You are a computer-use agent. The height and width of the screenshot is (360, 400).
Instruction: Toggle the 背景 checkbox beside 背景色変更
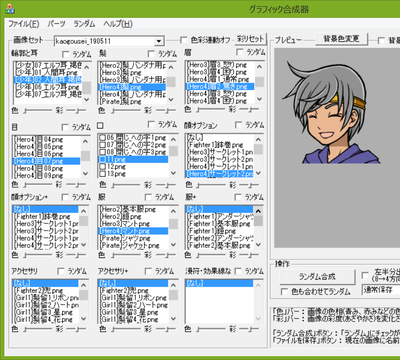coord(381,40)
